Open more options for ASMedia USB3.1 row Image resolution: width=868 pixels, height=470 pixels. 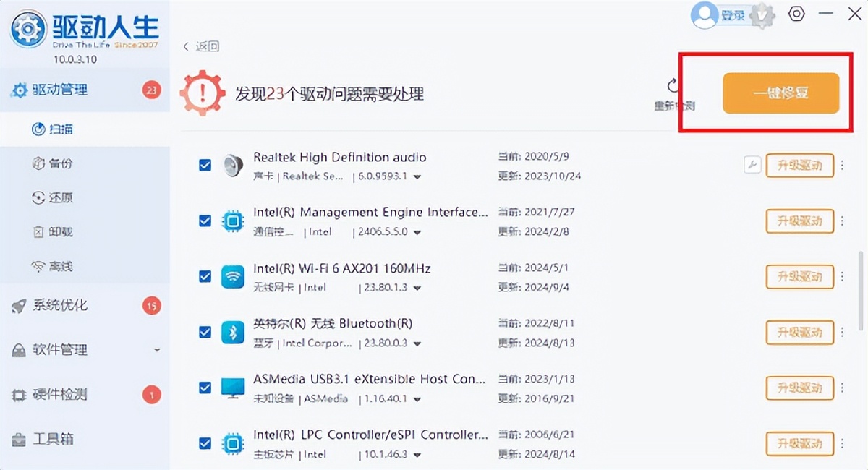(x=842, y=388)
